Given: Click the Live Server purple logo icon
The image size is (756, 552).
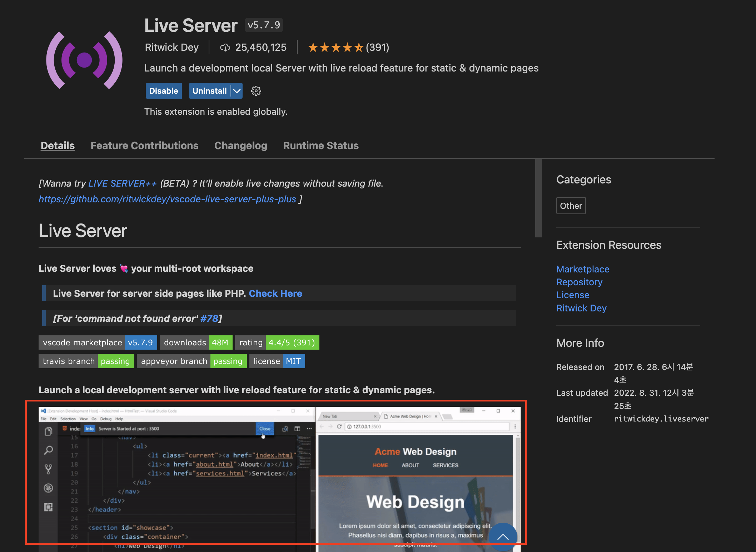Looking at the screenshot, I should pyautogui.click(x=84, y=60).
